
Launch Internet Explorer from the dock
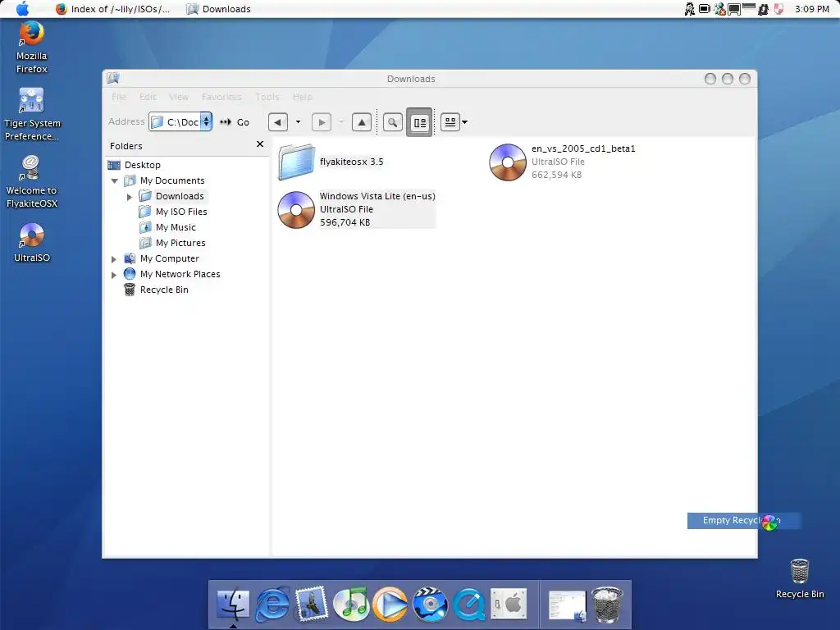pos(272,604)
